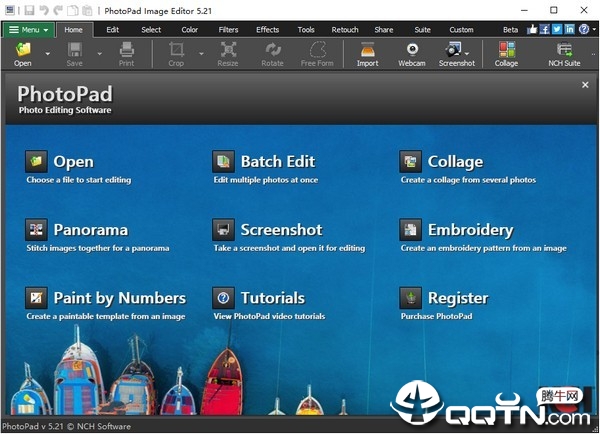Open the Webcam capture tool

click(x=411, y=50)
